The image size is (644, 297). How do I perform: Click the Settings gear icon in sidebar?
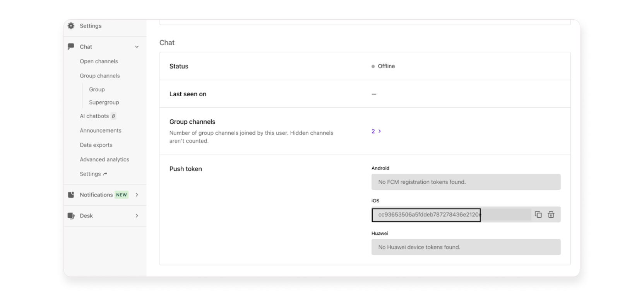tap(71, 26)
